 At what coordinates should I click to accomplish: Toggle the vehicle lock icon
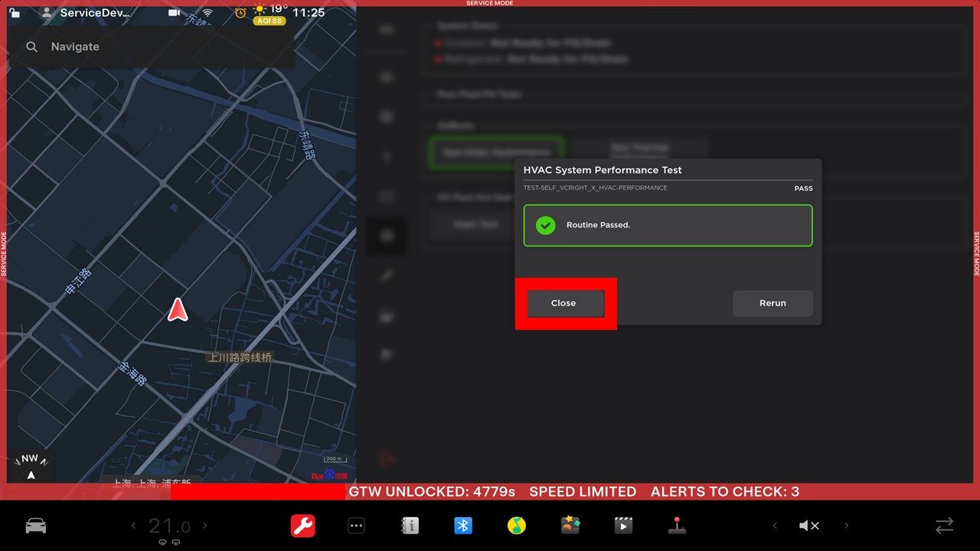pos(15,13)
